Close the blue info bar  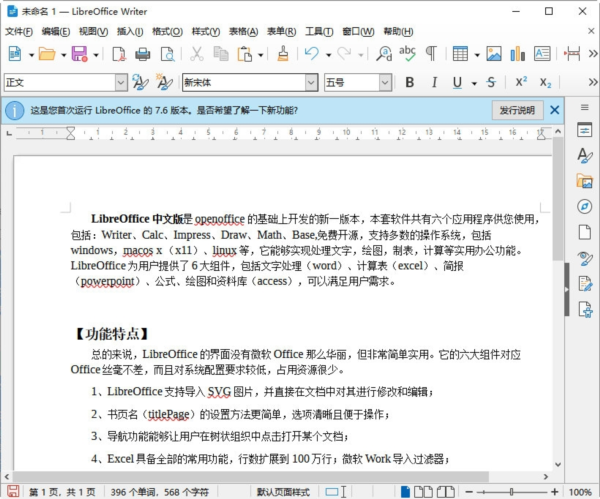click(554, 111)
